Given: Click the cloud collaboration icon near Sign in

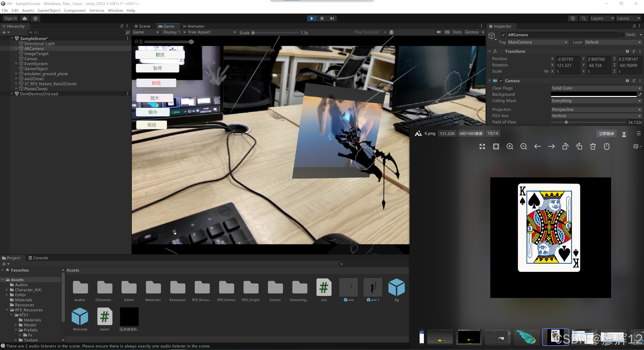Looking at the screenshot, I should (24, 18).
